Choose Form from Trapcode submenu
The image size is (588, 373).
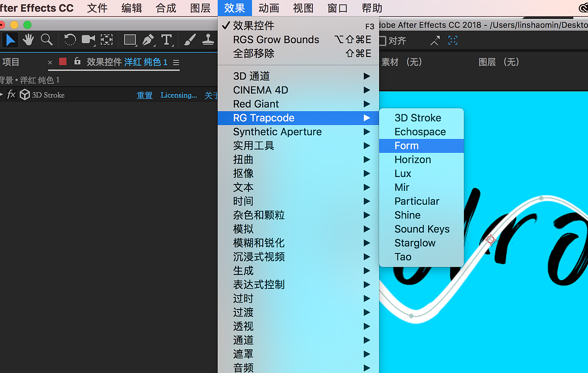coord(421,145)
